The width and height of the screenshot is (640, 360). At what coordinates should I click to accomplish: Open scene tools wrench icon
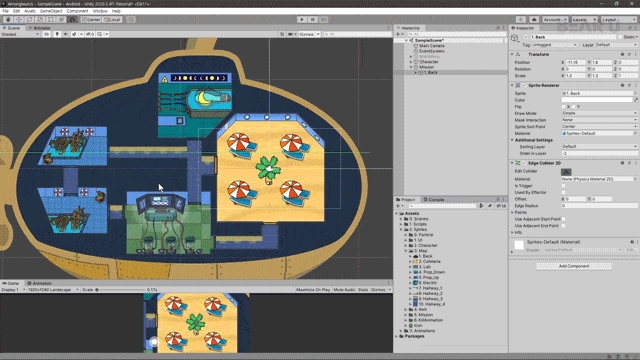[x=282, y=34]
